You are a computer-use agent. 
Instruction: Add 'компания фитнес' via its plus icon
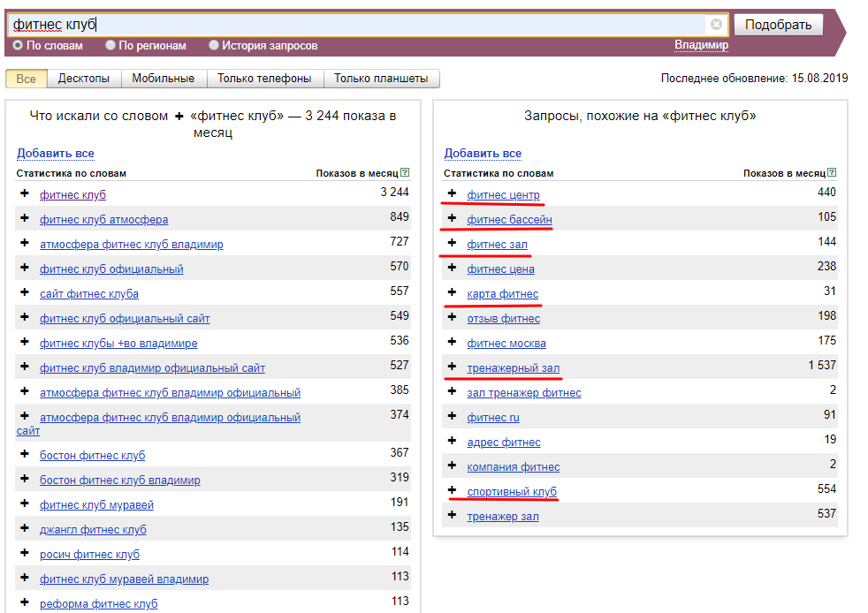point(452,465)
